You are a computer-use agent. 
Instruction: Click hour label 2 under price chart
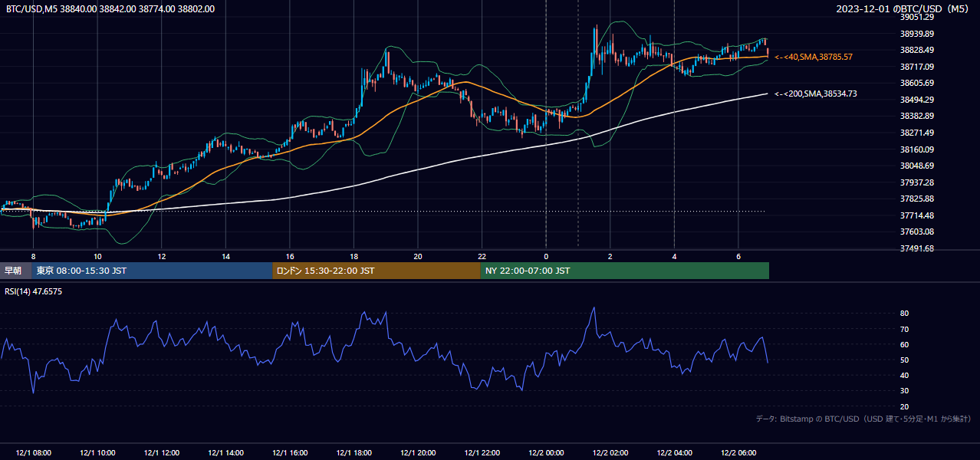pos(610,256)
